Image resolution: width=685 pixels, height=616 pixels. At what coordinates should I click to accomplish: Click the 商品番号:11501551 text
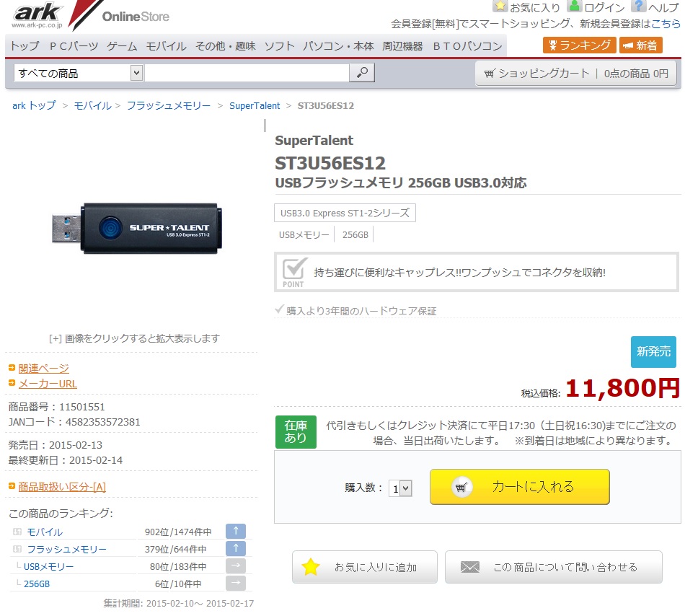coord(57,407)
